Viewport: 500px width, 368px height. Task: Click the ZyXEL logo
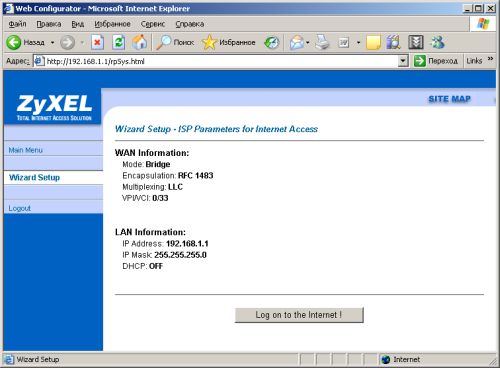(x=54, y=107)
